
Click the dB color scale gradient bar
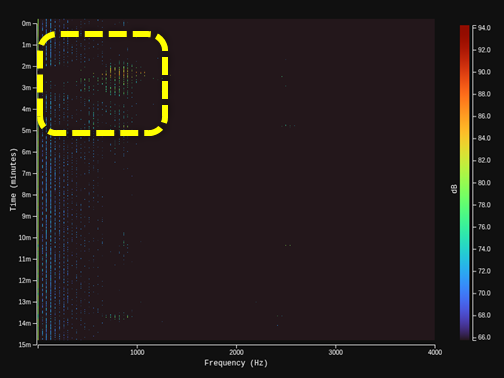[465, 182]
